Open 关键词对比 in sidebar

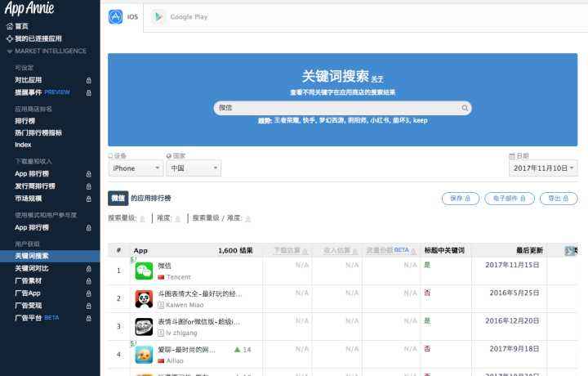[32, 268]
